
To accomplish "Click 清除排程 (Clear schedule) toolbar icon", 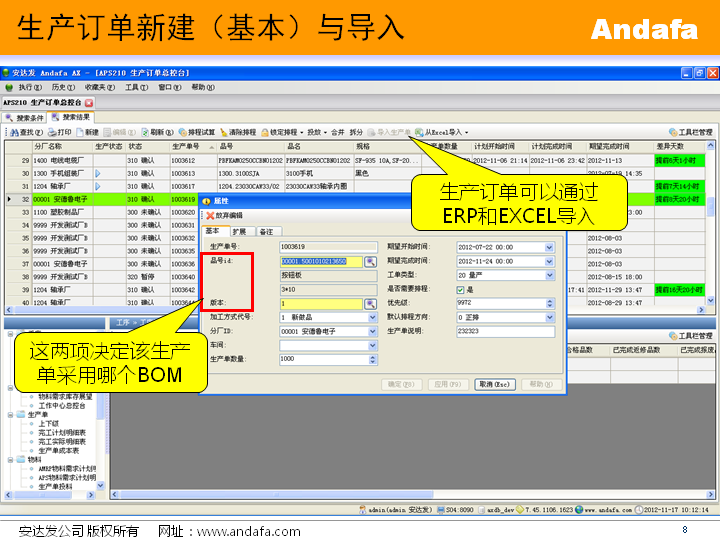I will click(x=241, y=132).
